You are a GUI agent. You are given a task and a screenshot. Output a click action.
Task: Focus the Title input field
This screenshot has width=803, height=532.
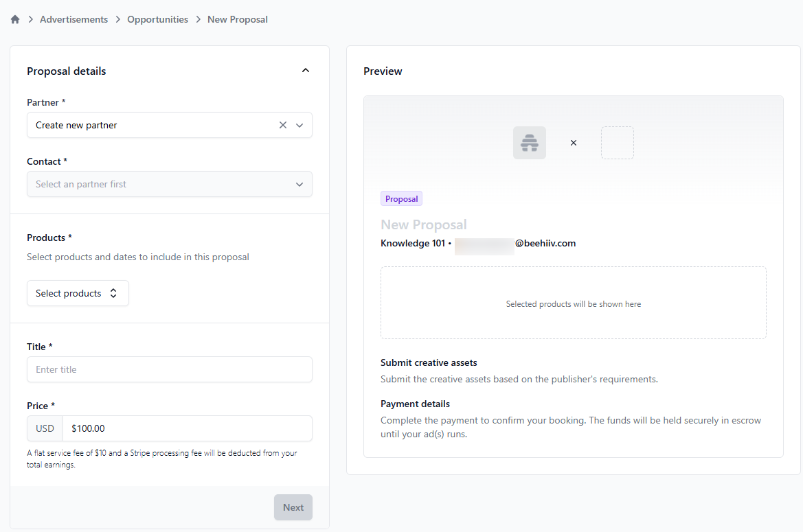pyautogui.click(x=169, y=369)
